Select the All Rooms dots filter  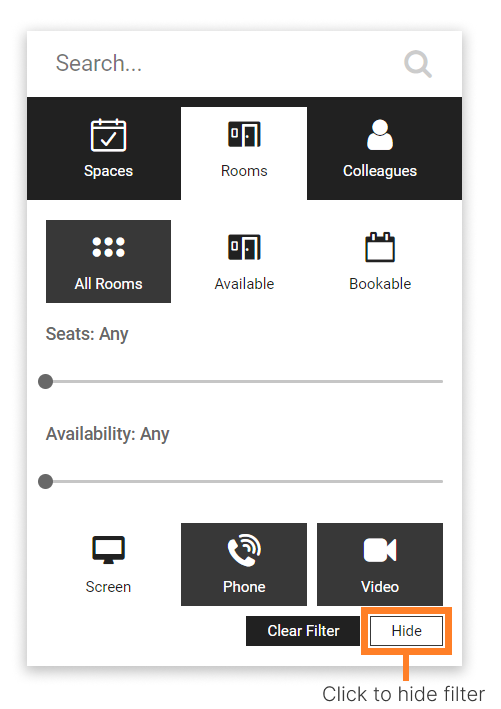point(109,261)
